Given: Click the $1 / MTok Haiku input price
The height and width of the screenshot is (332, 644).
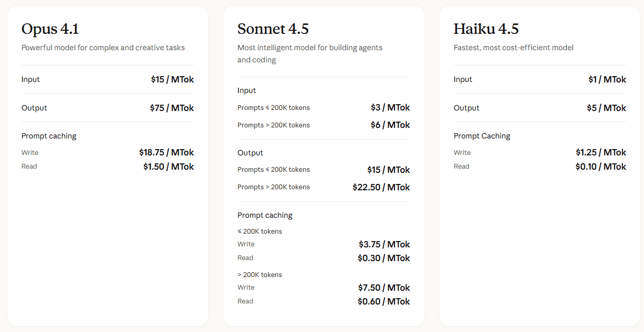Looking at the screenshot, I should click(607, 79).
